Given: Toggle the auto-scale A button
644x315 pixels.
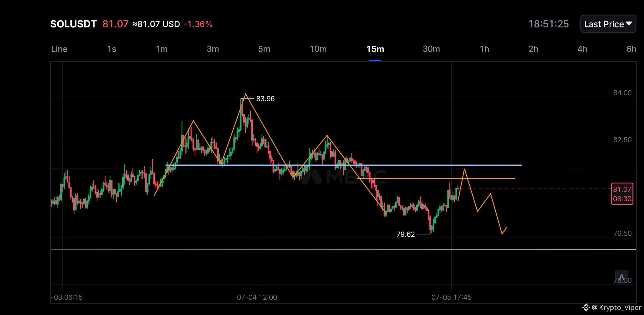Looking at the screenshot, I should [622, 277].
